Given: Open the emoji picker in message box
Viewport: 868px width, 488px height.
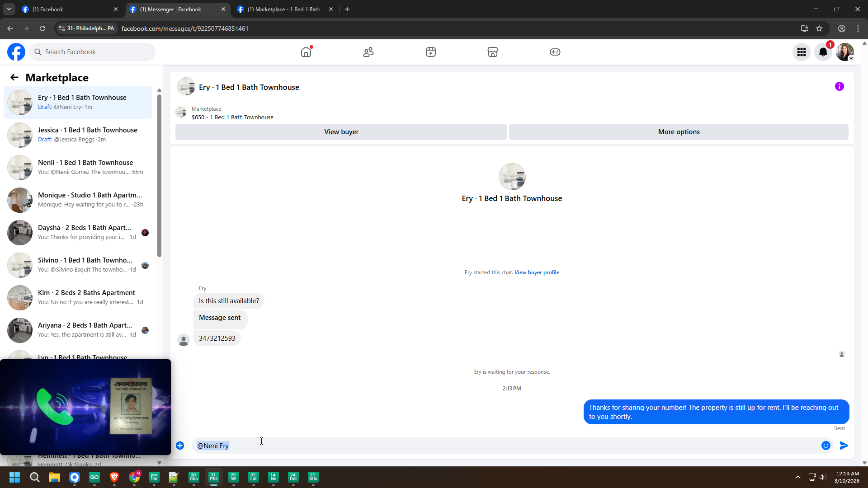Looking at the screenshot, I should [x=826, y=446].
